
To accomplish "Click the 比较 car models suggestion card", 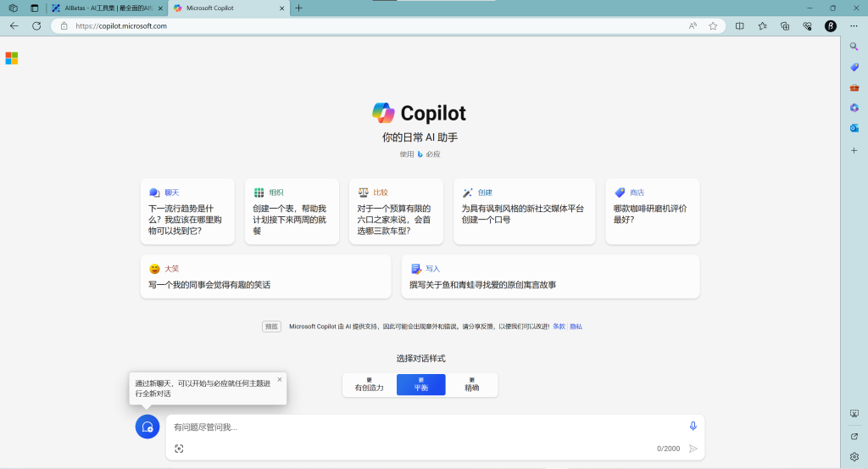I will click(x=397, y=211).
